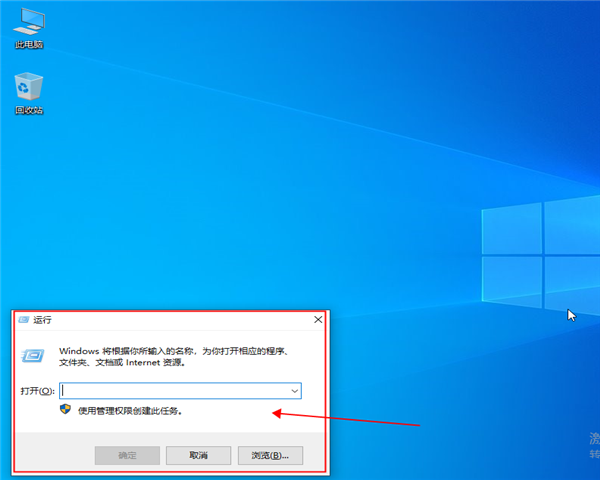Click the admin shield icon
600x480 pixels.
coord(65,409)
